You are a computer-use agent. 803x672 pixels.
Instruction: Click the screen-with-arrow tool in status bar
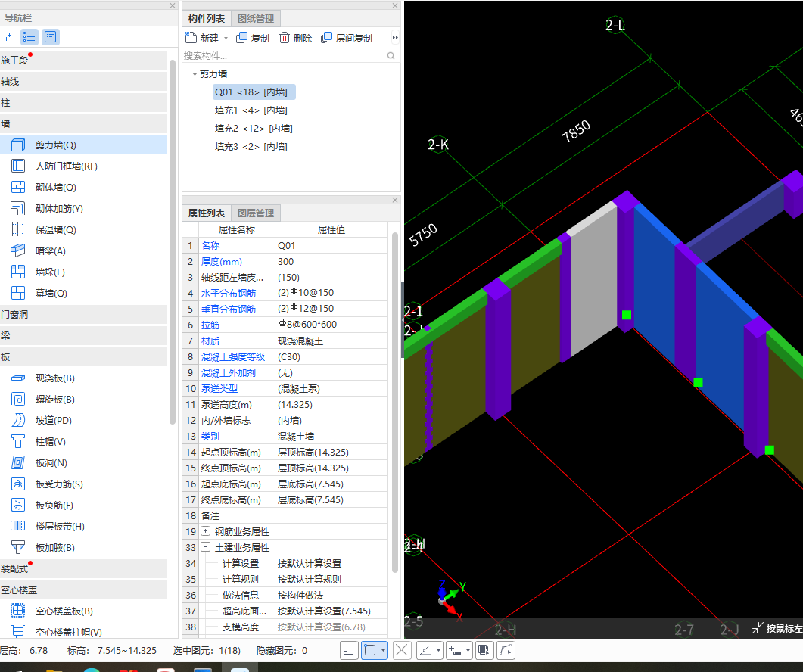coord(484,651)
